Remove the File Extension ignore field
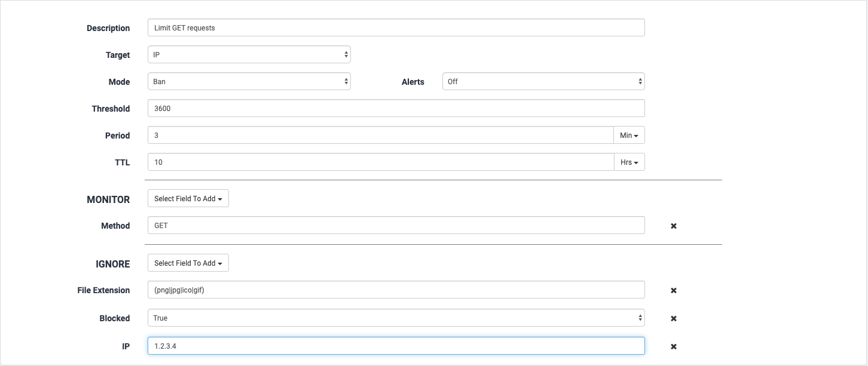868x366 pixels. pos(673,290)
